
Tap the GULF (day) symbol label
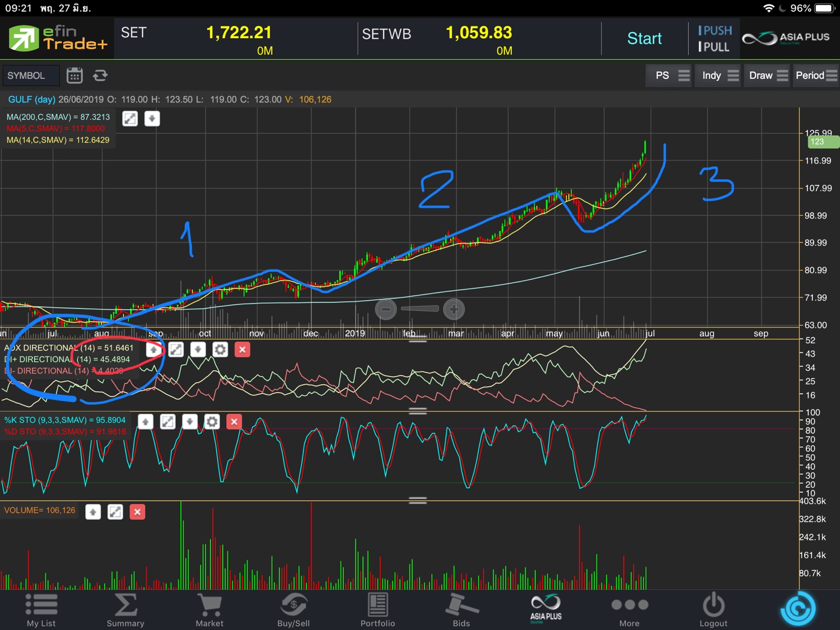click(32, 99)
